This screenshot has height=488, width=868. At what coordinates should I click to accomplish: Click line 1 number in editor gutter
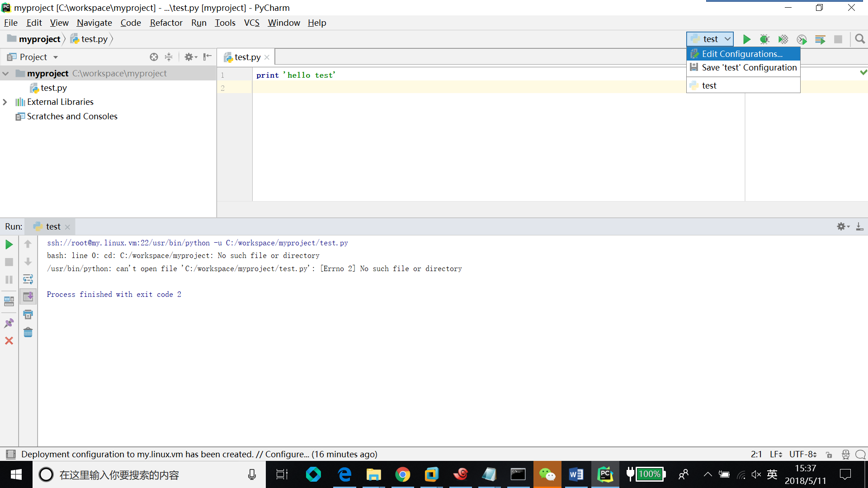(x=222, y=75)
